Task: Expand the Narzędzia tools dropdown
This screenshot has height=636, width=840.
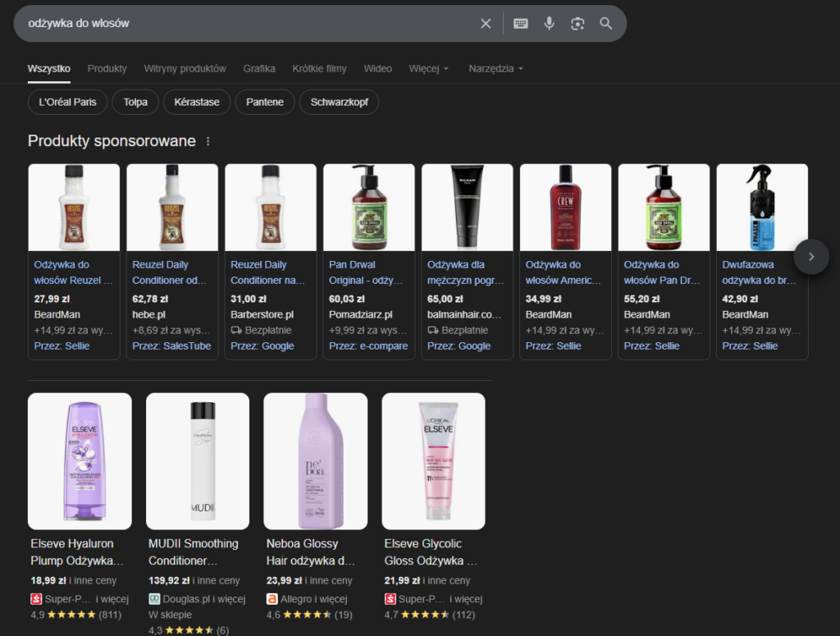Action: pyautogui.click(x=495, y=69)
